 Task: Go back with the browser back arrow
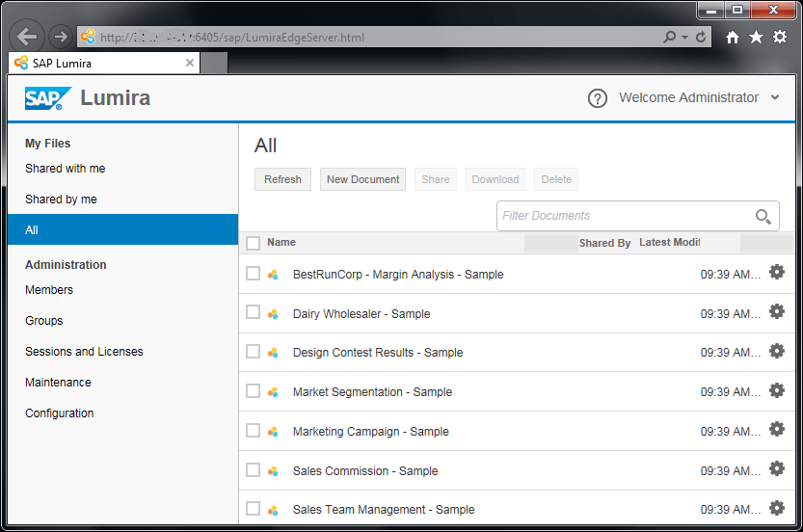point(27,37)
